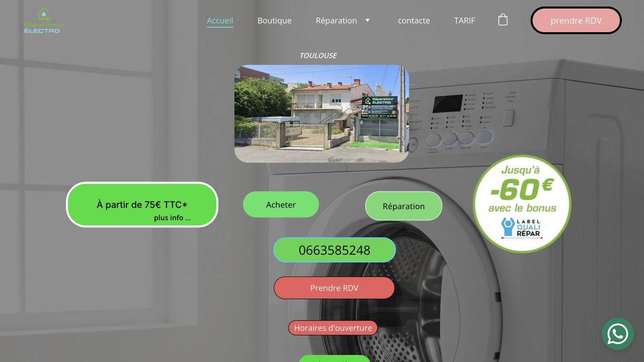644x362 pixels.
Task: Select the Réparation menu item
Action: click(x=336, y=21)
